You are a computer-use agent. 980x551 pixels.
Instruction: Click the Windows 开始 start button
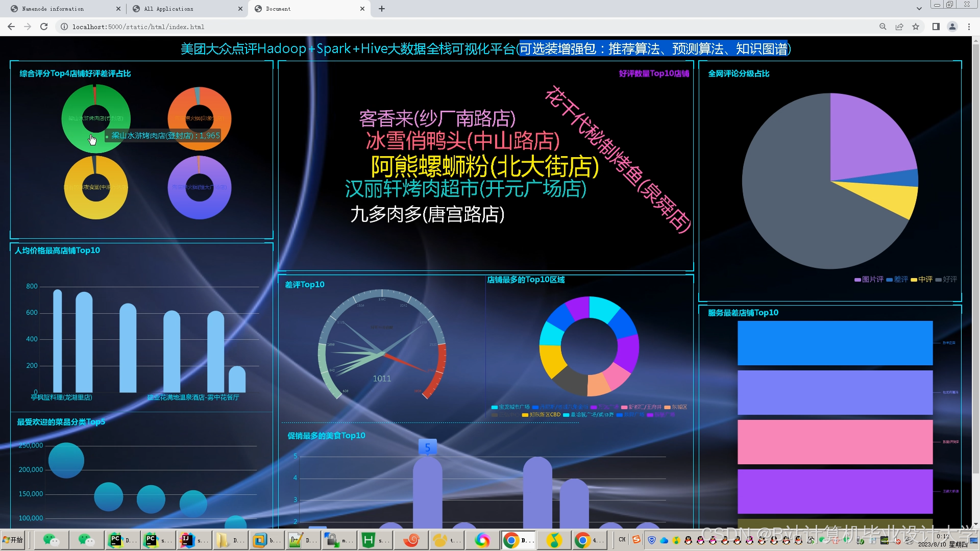coord(13,540)
